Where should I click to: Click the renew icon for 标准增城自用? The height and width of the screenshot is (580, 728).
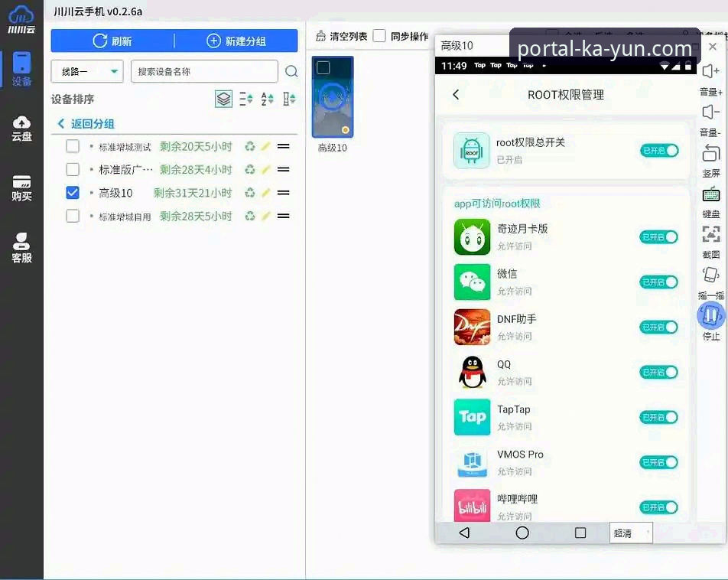(x=250, y=216)
